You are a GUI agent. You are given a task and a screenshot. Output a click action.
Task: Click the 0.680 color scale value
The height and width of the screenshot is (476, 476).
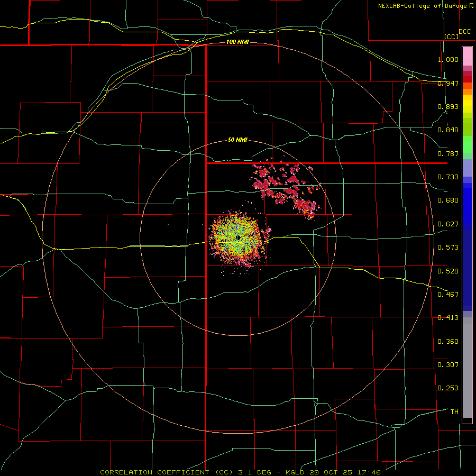[x=448, y=200]
